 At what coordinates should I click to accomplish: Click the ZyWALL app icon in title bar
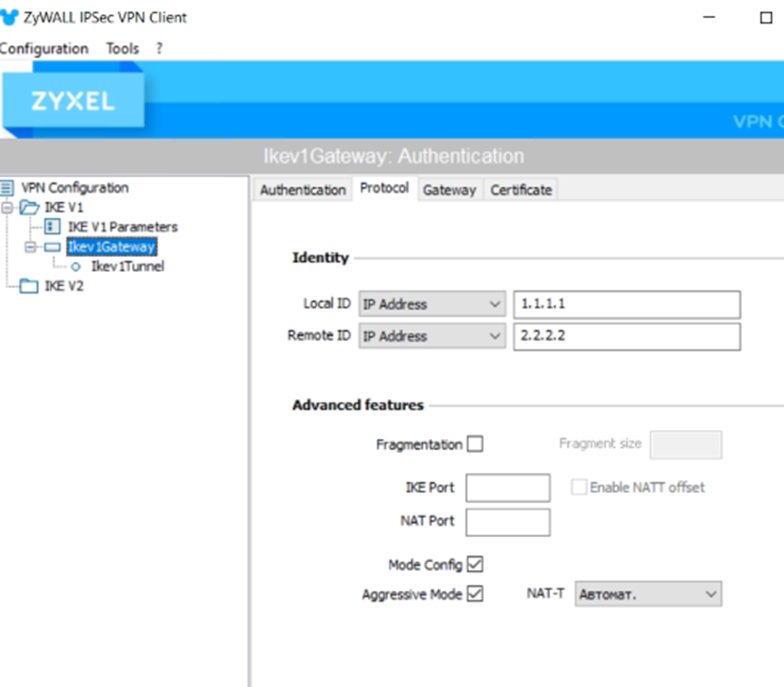(9, 18)
